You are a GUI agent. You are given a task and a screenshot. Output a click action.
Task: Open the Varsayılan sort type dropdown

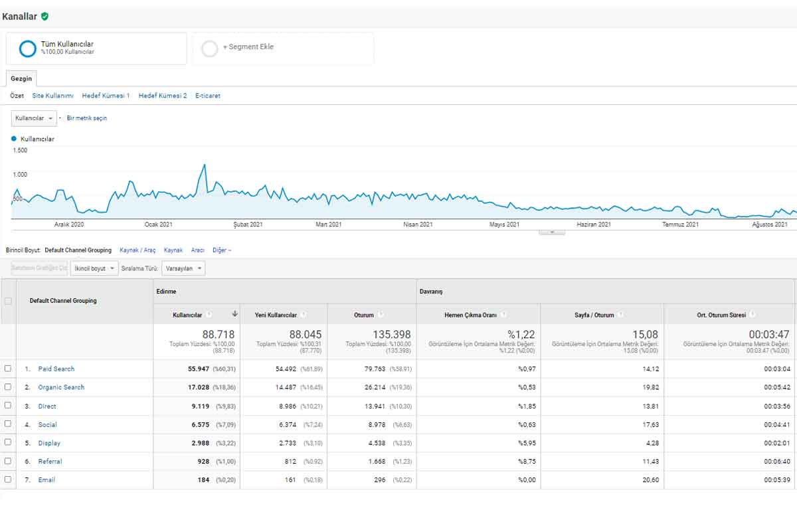pyautogui.click(x=183, y=268)
